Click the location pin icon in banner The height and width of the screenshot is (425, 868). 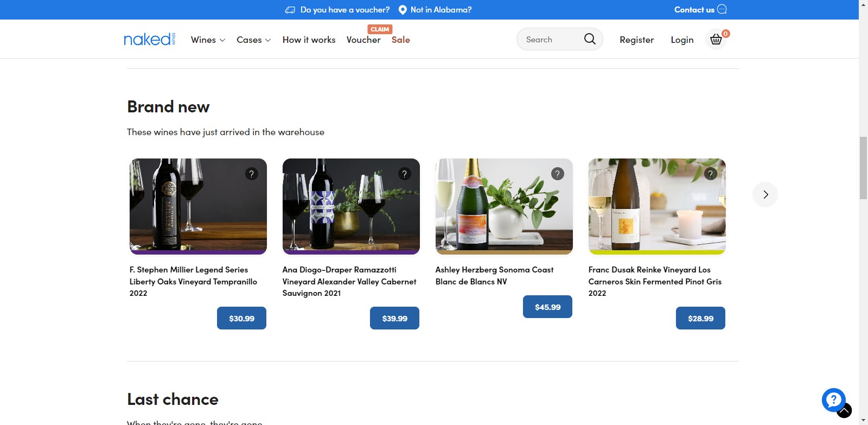[403, 10]
